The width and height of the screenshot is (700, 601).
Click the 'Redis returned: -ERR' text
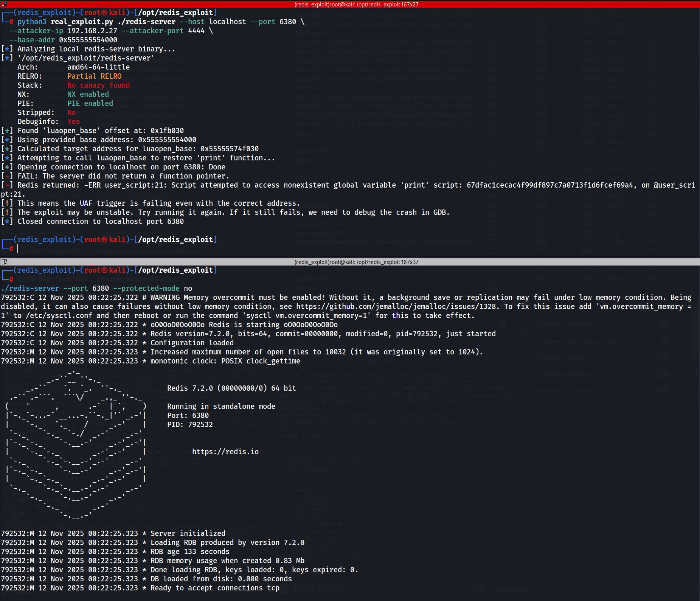coord(59,185)
